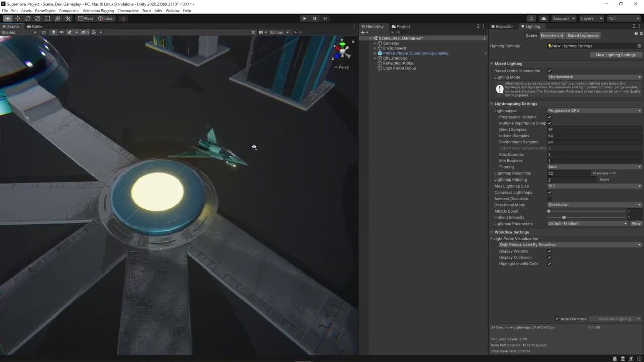Image resolution: width=644 pixels, height=362 pixels.
Task: Click the Lightmap Resolution field
Action: point(569,173)
